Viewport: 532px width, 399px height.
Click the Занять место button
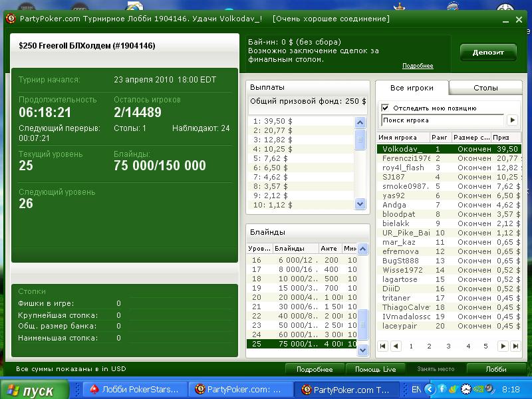point(436,369)
